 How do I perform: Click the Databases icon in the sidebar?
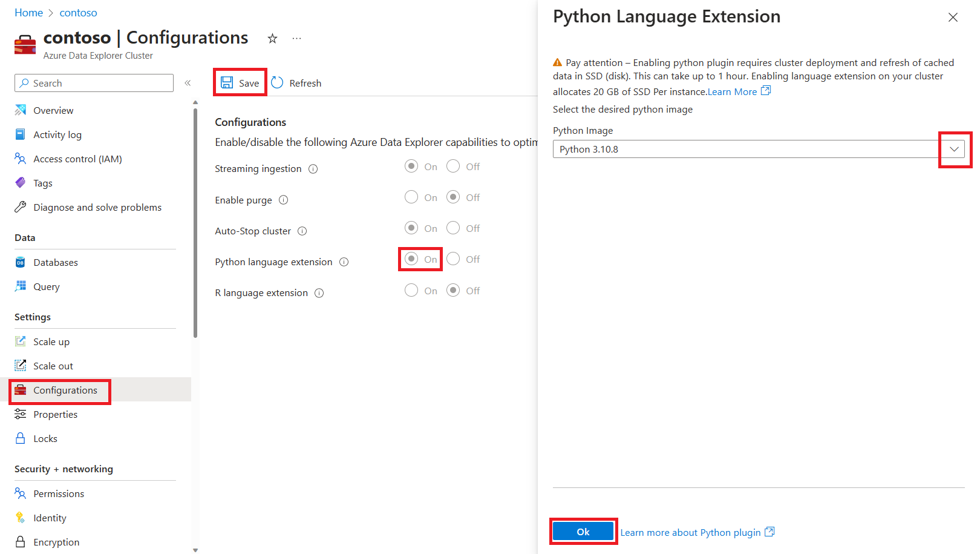point(21,262)
